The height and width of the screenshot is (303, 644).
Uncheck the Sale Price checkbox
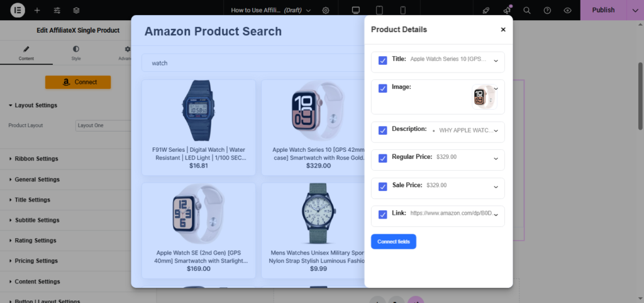tap(382, 186)
